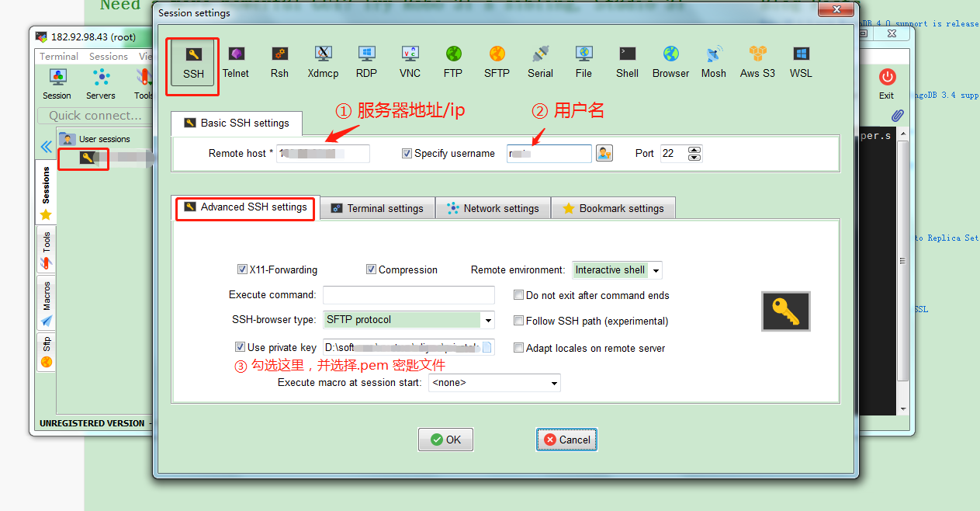980x511 pixels.
Task: Open the Sessions menu in MobaXterm
Action: (109, 57)
